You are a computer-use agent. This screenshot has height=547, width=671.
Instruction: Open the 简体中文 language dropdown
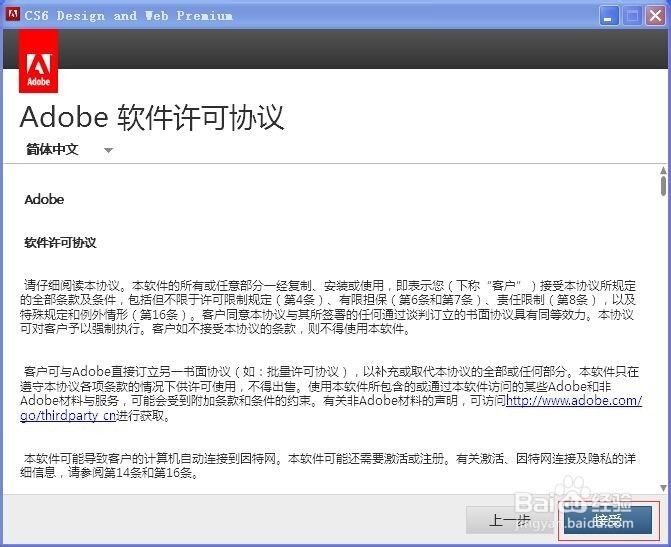68,149
